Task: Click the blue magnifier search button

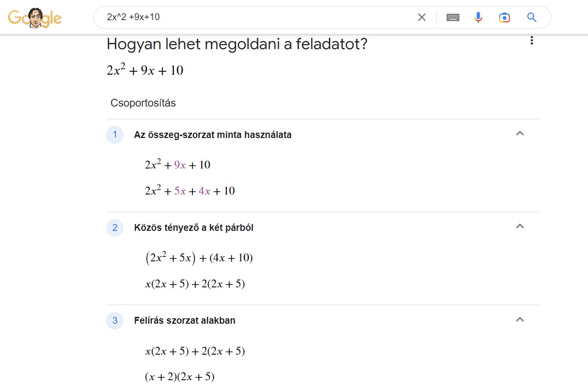Action: tap(532, 18)
